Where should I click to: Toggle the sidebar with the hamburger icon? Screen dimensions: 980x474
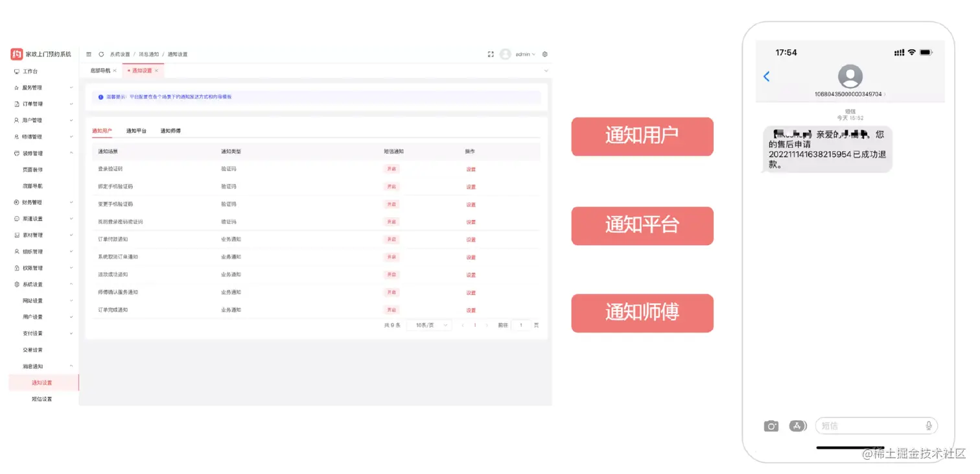pyautogui.click(x=89, y=54)
